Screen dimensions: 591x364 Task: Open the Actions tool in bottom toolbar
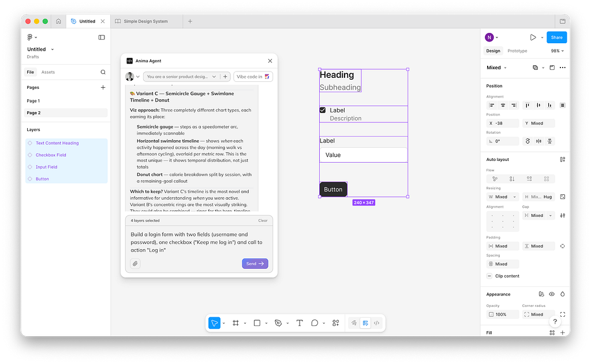[x=335, y=323]
